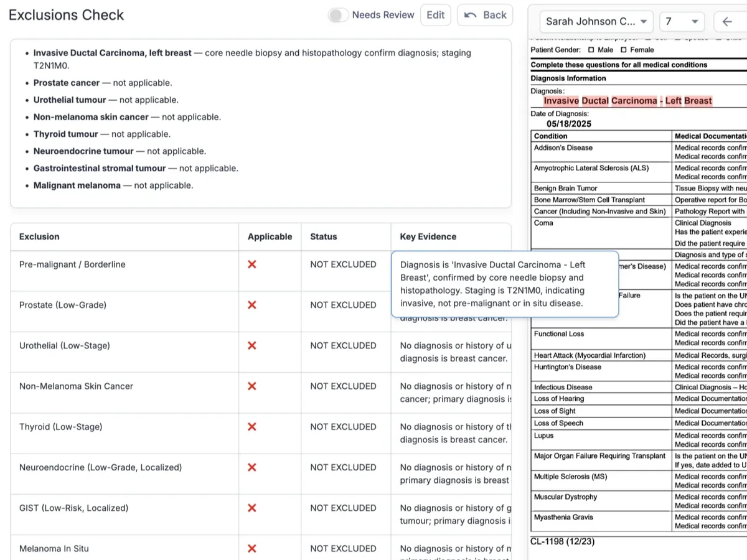The image size is (747, 560).
Task: Open the Sarah Johnson document dropdown
Action: [x=596, y=21]
